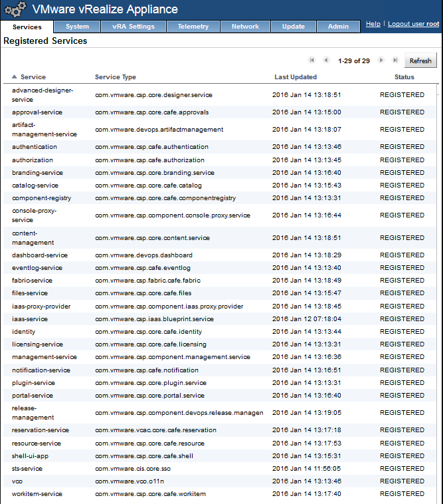Screen dimensions: 443x504
Task: Click the 1-29 of 29 page indicator
Action: (354, 61)
